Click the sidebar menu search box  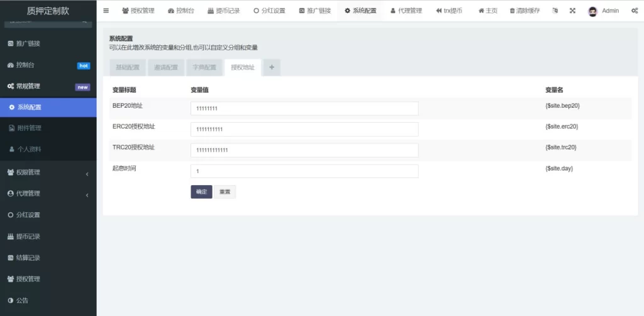48,25
